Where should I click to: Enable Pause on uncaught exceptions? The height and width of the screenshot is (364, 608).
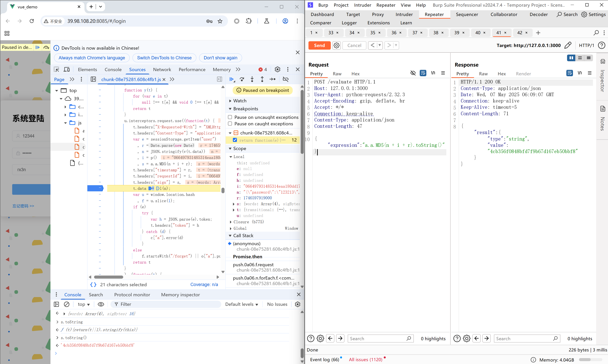(230, 117)
